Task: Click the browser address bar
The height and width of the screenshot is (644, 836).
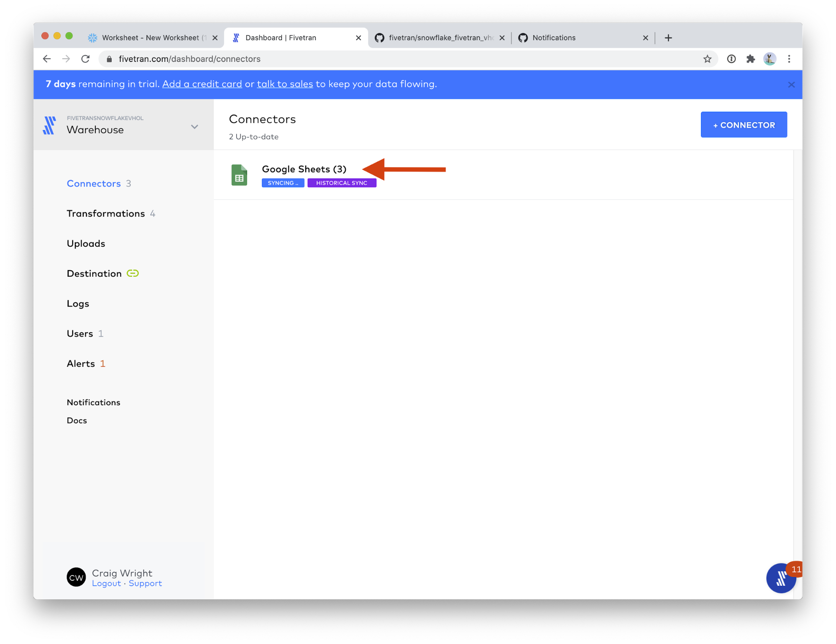Action: [376, 59]
